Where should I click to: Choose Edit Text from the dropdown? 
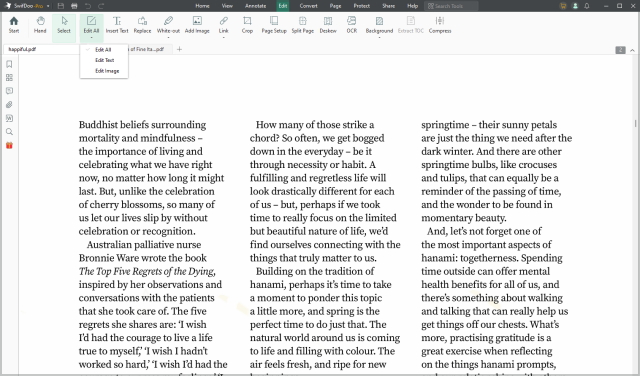pos(104,60)
